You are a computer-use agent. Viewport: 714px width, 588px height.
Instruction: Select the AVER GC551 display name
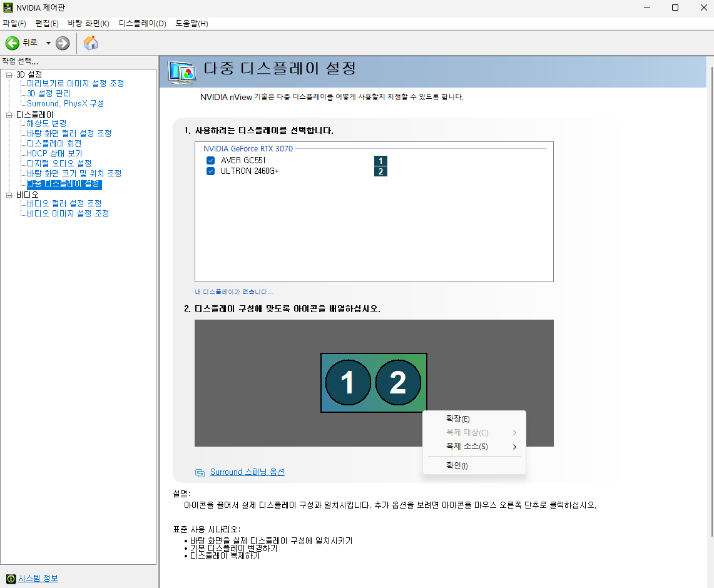[x=243, y=160]
